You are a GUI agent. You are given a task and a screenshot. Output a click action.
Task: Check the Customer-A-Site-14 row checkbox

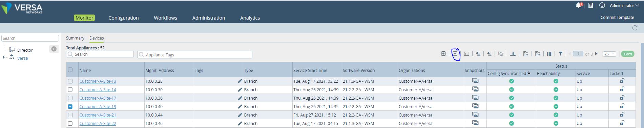(70, 89)
